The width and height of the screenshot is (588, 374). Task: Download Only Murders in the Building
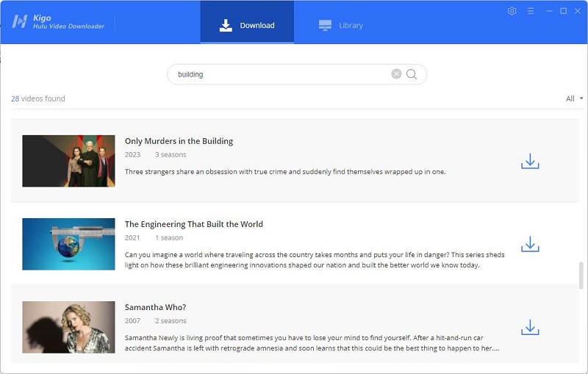[530, 161]
